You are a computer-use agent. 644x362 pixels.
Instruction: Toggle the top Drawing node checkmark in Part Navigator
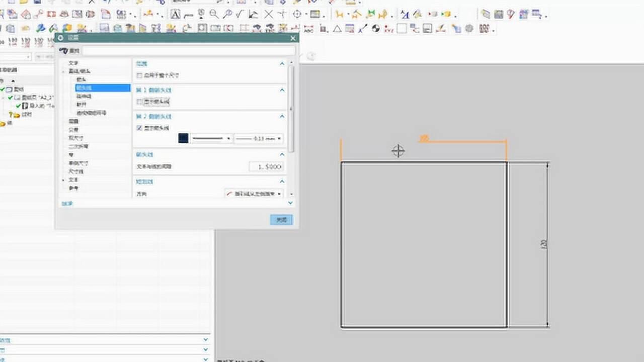point(3,89)
